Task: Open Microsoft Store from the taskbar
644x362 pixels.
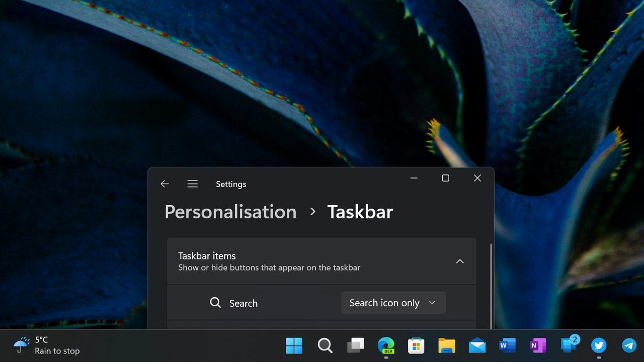Action: (416, 345)
